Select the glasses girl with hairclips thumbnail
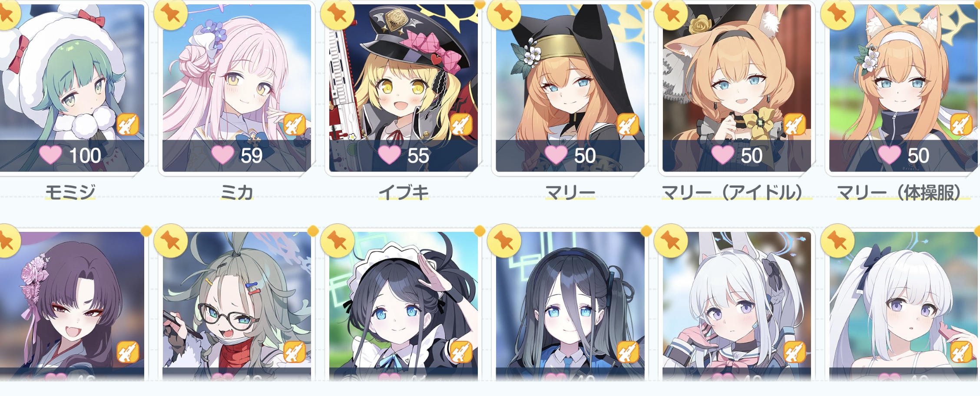The height and width of the screenshot is (396, 980). [237, 306]
